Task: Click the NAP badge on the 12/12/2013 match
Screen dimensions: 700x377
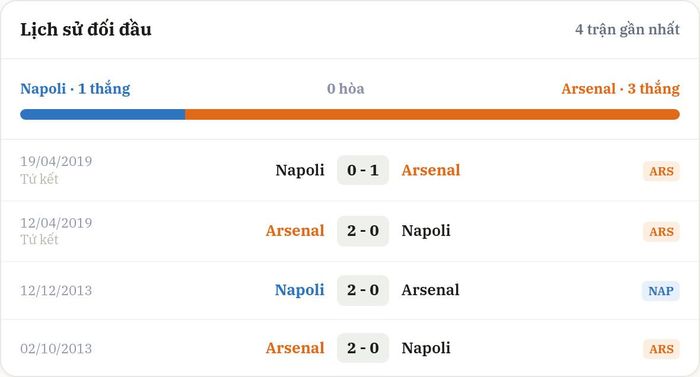Action: point(661,291)
